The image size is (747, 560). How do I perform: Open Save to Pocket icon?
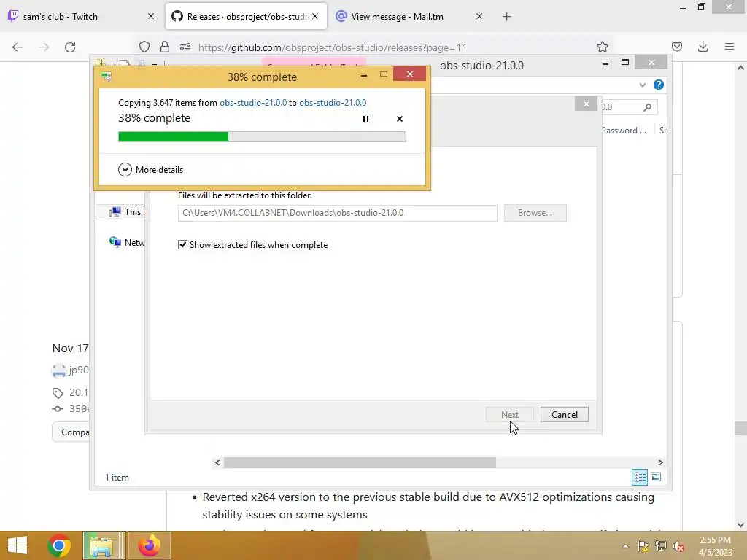tap(676, 47)
